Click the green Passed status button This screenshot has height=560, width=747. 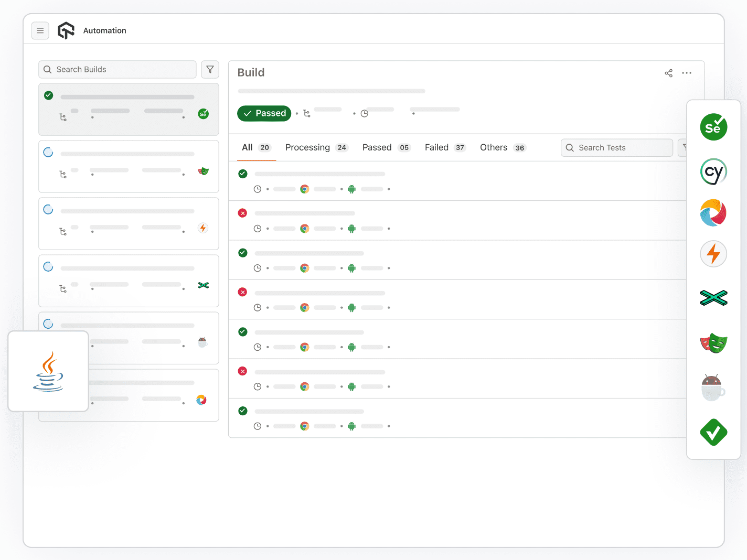coord(264,113)
